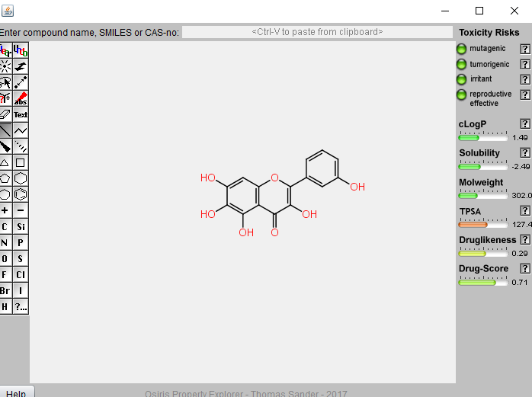Click the Solubility value bar

click(x=483, y=167)
